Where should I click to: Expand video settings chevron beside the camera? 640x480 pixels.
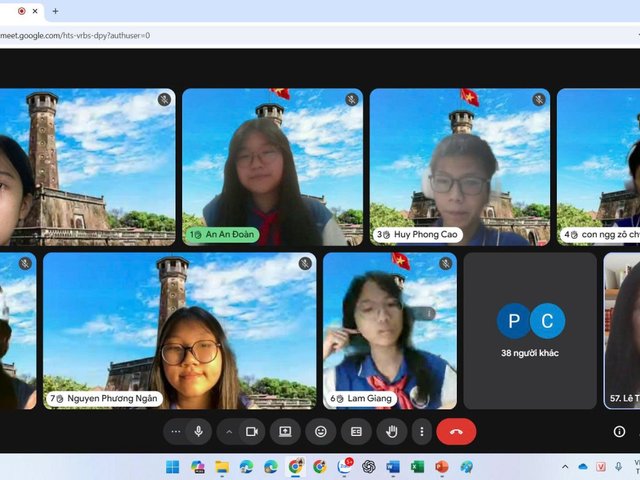229,431
